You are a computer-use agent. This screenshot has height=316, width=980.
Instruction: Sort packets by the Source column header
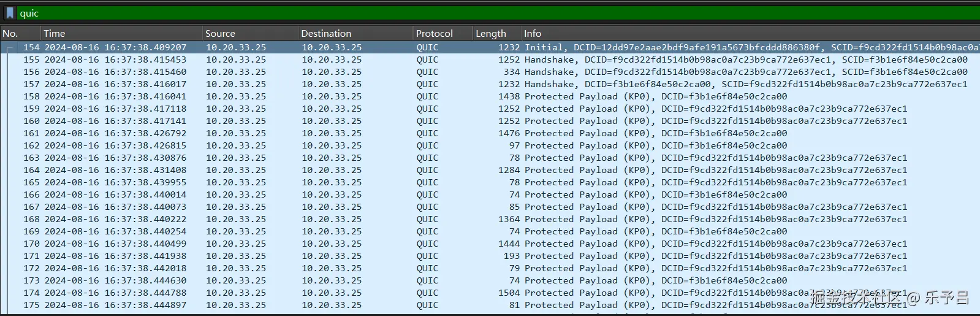(250, 33)
